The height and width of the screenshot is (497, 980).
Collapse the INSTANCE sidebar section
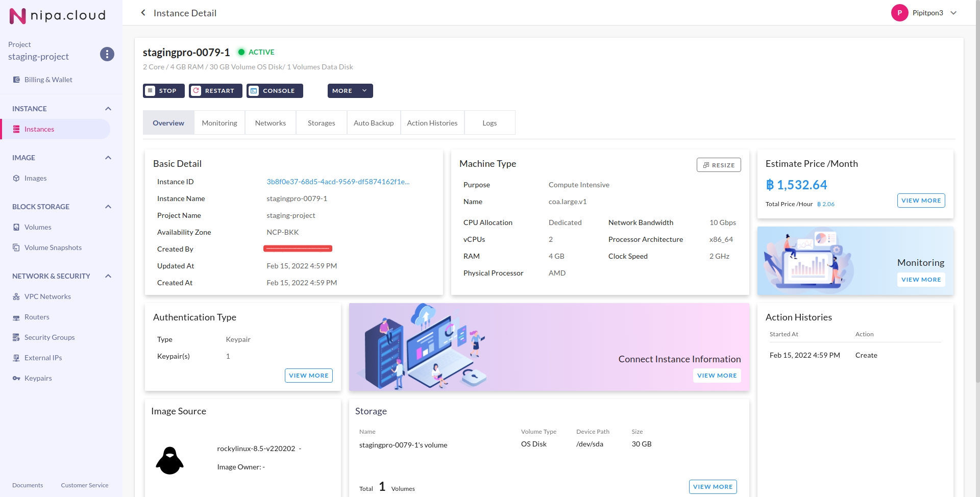[108, 109]
